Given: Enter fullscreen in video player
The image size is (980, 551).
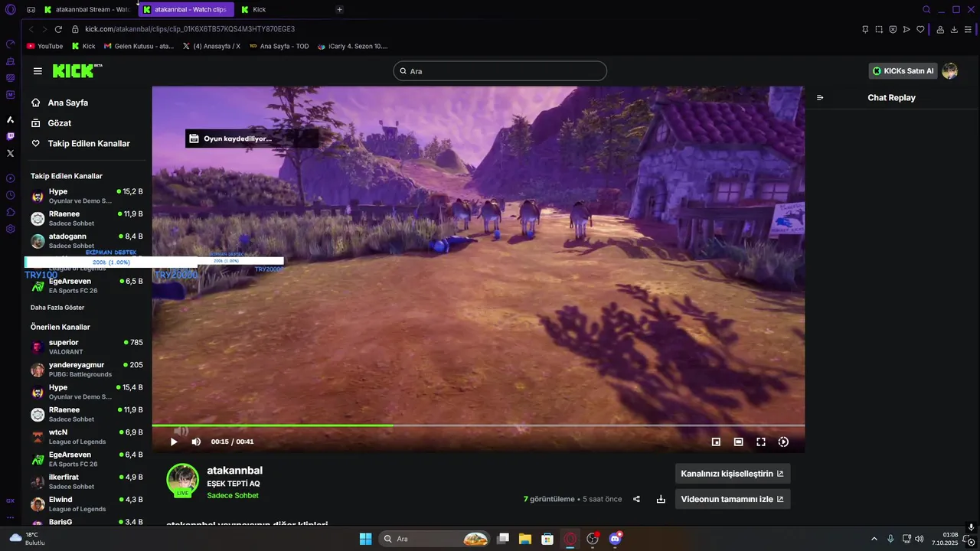Looking at the screenshot, I should pyautogui.click(x=761, y=442).
